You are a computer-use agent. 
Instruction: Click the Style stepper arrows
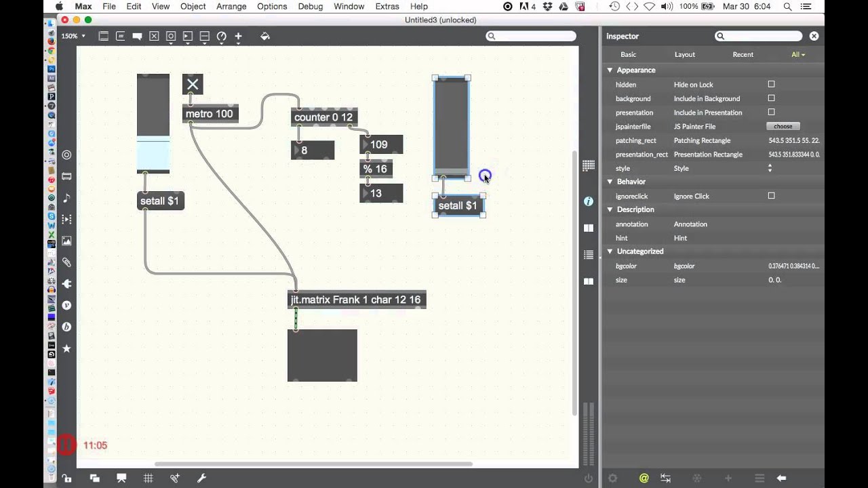pos(770,168)
